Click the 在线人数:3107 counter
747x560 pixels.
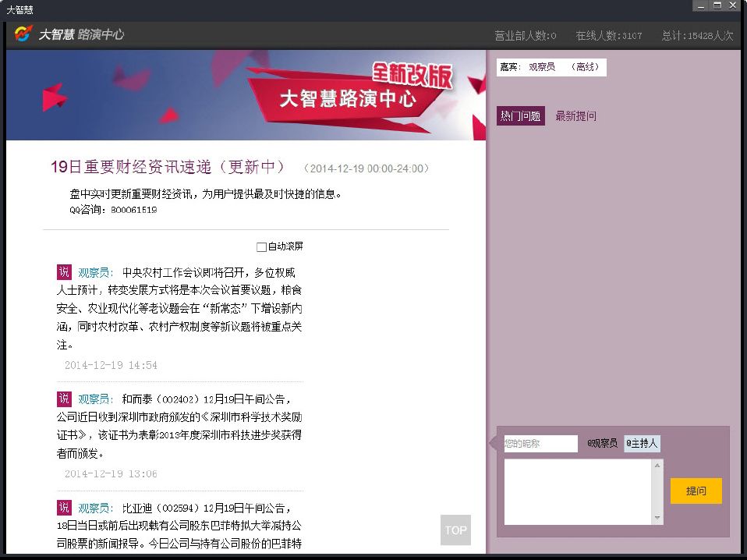click(609, 36)
